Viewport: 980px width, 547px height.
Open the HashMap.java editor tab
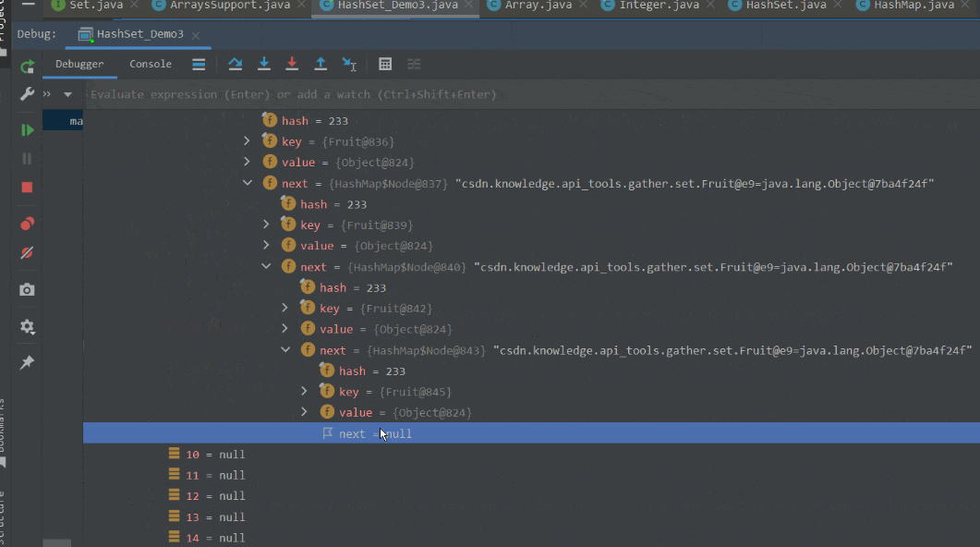click(x=913, y=5)
